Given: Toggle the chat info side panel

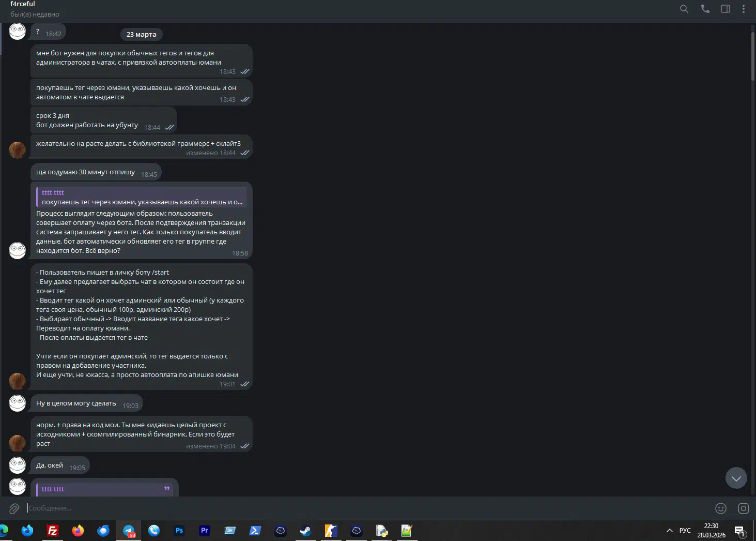Looking at the screenshot, I should pos(726,9).
